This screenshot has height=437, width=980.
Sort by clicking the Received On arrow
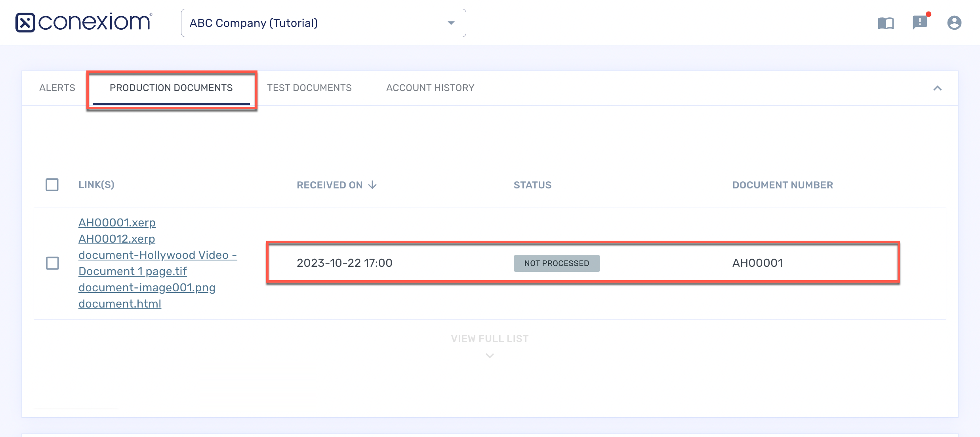372,184
